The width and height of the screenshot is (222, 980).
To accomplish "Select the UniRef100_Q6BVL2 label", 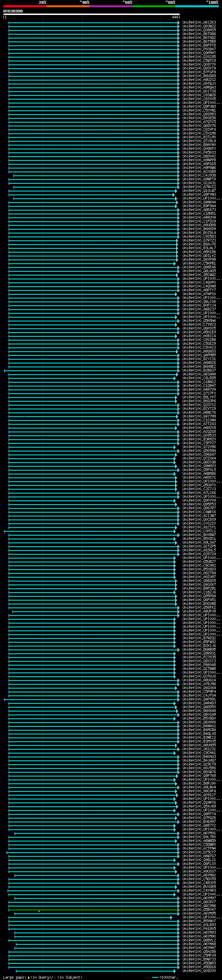I will [x=199, y=940].
